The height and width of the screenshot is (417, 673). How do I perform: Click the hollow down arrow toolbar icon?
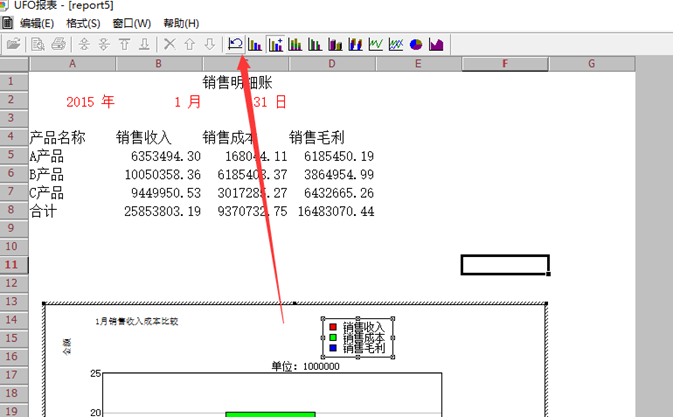(209, 44)
